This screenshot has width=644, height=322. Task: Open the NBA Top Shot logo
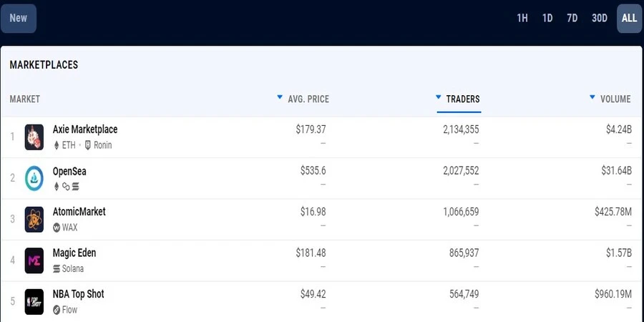(x=34, y=301)
